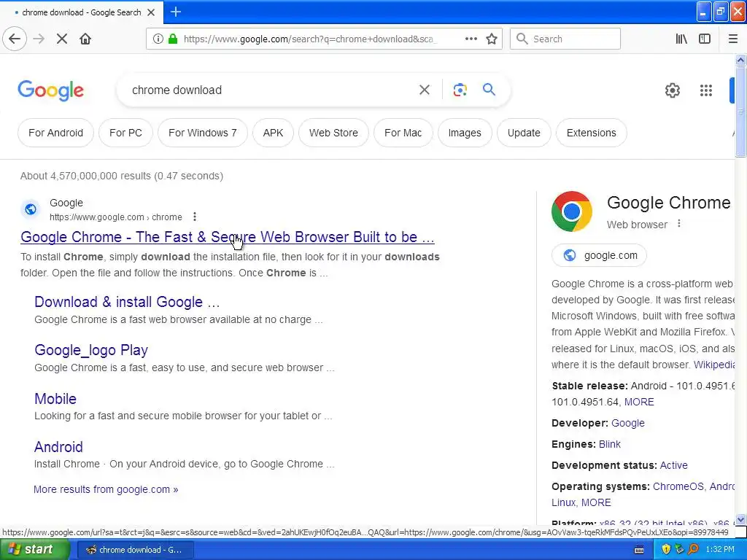Viewport: 747px width, 560px height.
Task: Open a new browser tab
Action: pos(175,12)
